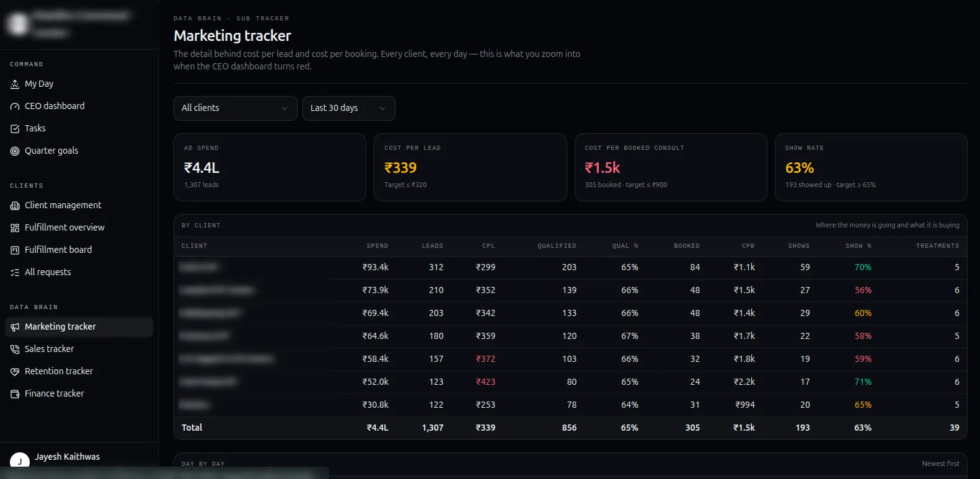This screenshot has width=980, height=479.
Task: Click the Cost Per Lead ₹339 card
Action: pyautogui.click(x=470, y=167)
